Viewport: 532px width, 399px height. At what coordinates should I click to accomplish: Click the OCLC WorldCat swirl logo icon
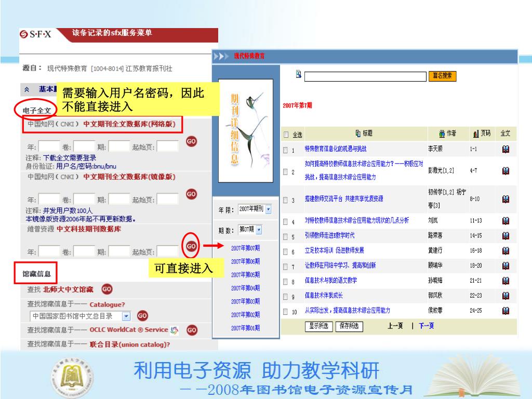(x=175, y=330)
